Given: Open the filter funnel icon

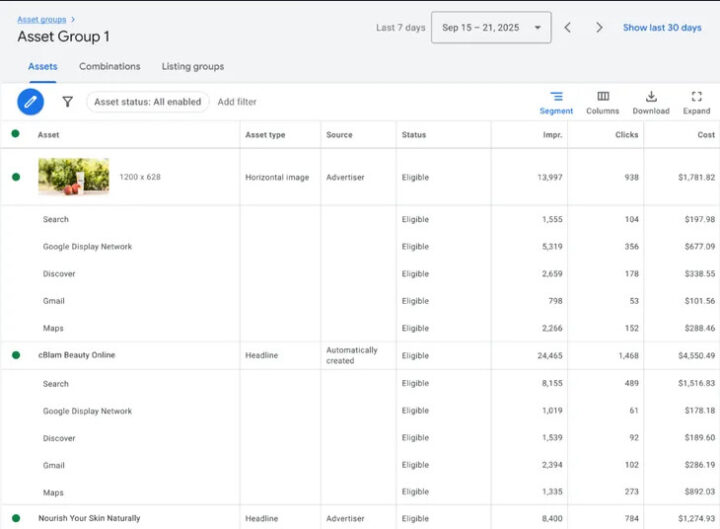Looking at the screenshot, I should point(68,101).
